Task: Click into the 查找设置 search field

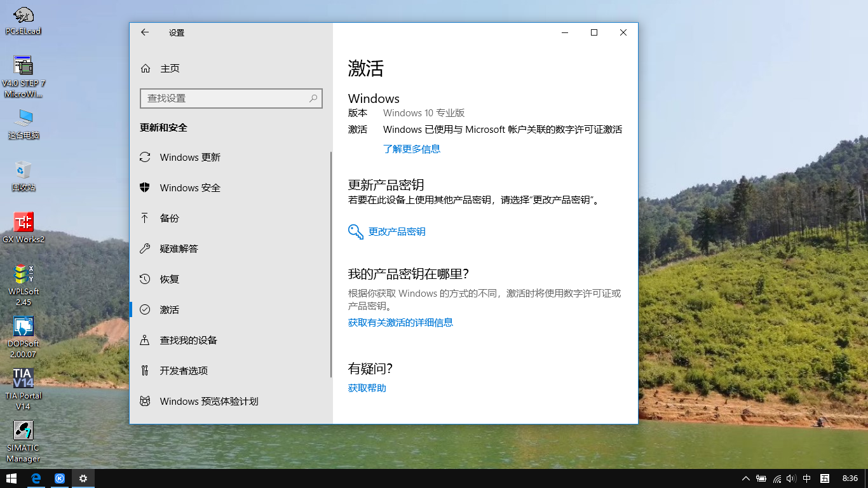Action: 222,98
